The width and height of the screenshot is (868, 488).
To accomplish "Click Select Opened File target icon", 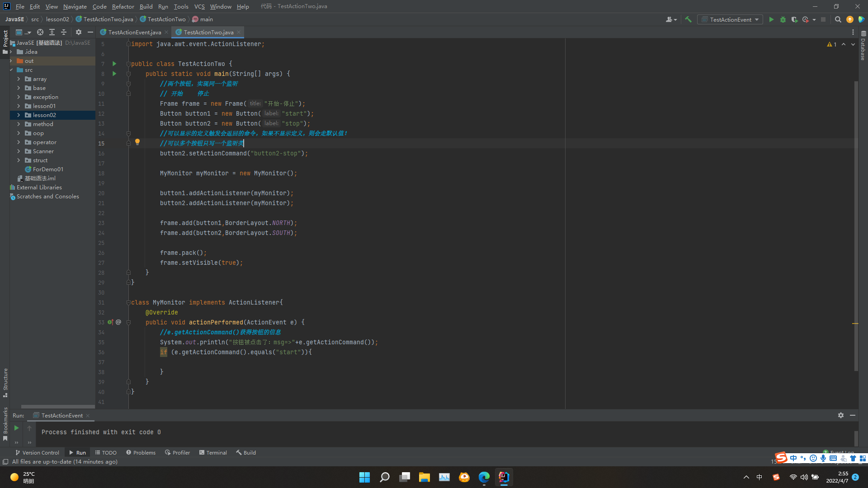I will click(40, 32).
